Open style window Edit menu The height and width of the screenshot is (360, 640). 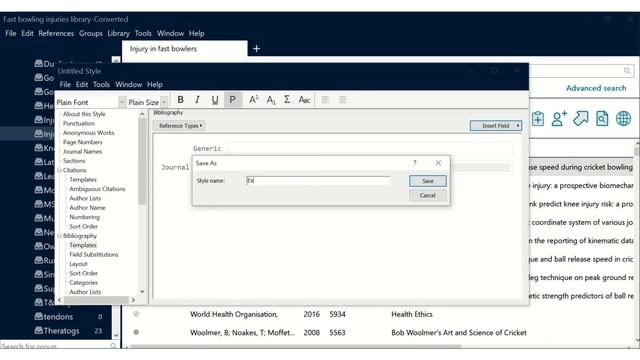pyautogui.click(x=82, y=84)
